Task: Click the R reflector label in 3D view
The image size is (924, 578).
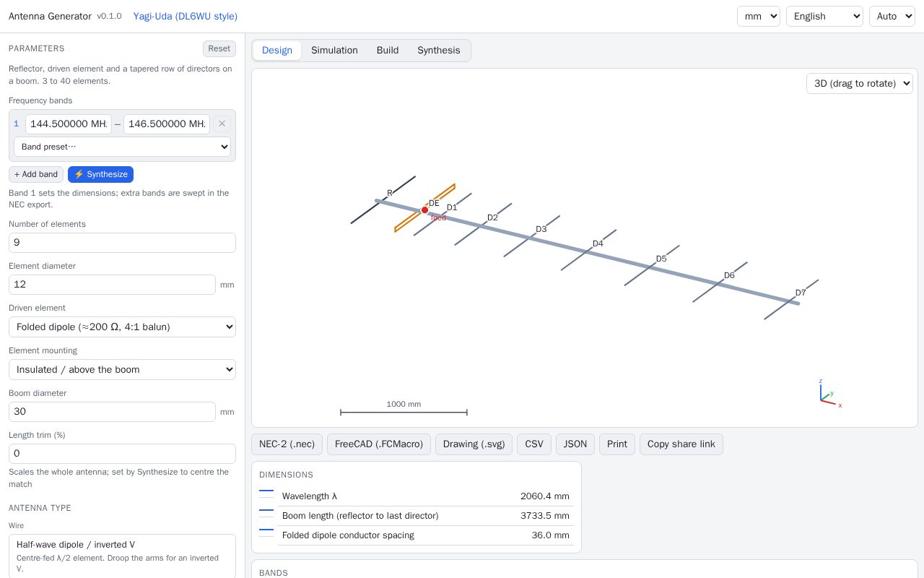Action: [390, 193]
